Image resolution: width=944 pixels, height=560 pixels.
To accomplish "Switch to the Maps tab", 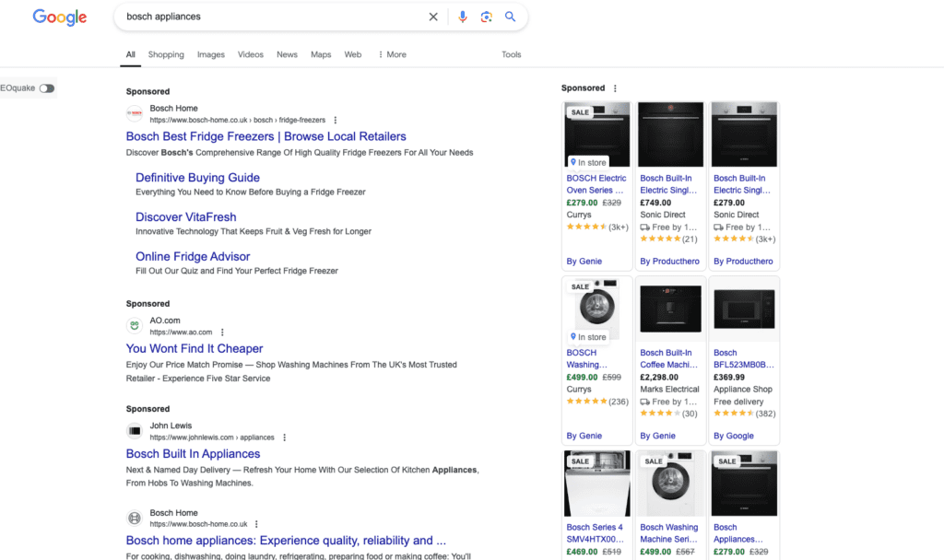I will tap(321, 54).
